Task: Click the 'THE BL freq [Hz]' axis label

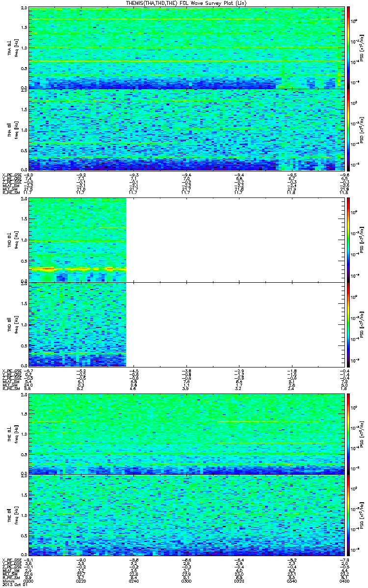Action: [12, 434]
